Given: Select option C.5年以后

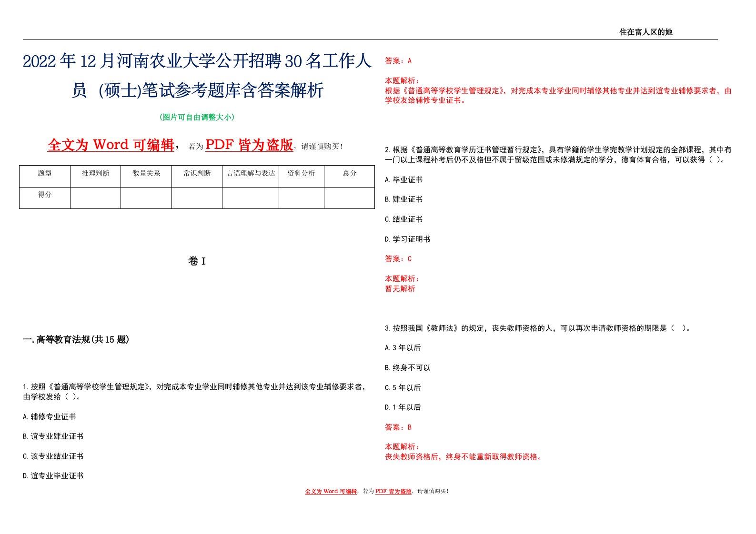Looking at the screenshot, I should tap(403, 387).
